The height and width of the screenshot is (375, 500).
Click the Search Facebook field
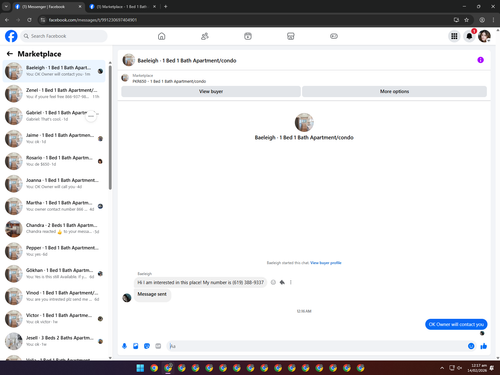tap(63, 36)
